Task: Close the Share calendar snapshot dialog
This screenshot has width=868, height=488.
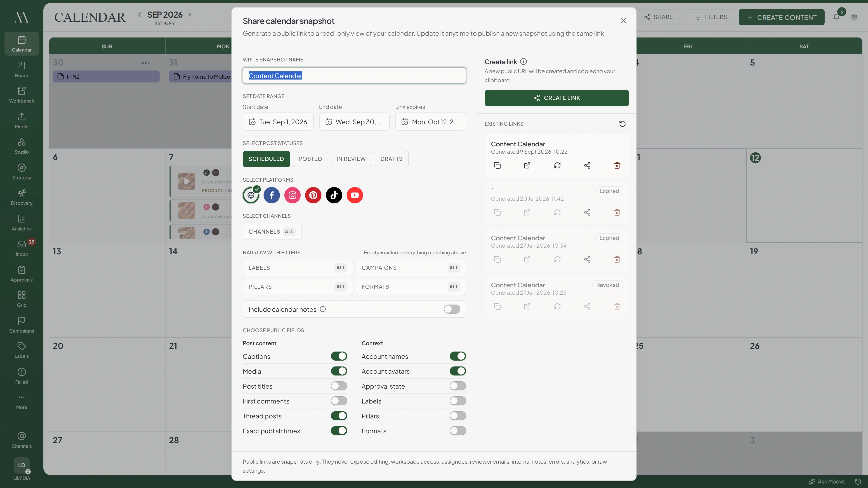Action: 623,21
